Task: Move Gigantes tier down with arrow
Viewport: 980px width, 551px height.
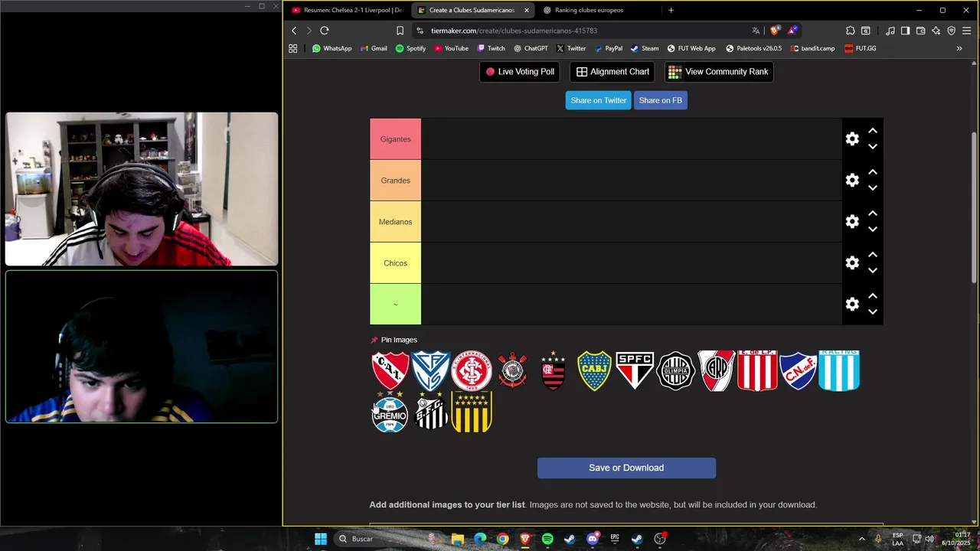Action: pyautogui.click(x=873, y=146)
